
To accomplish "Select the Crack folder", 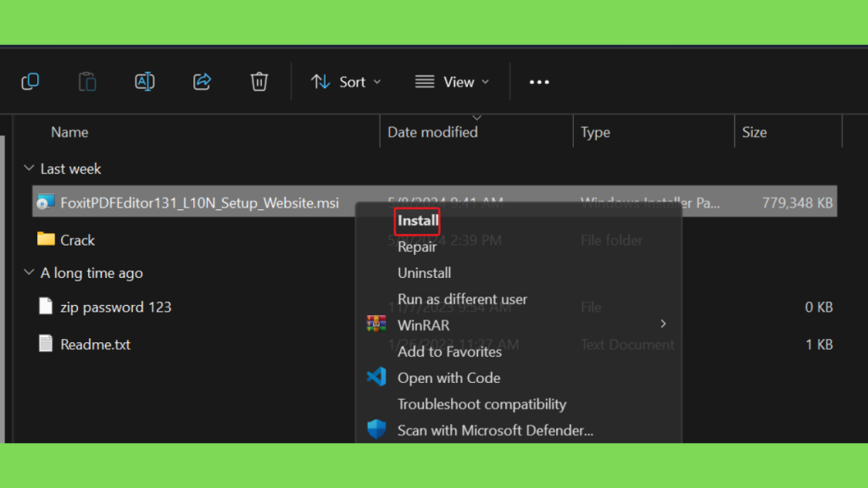I will (77, 240).
